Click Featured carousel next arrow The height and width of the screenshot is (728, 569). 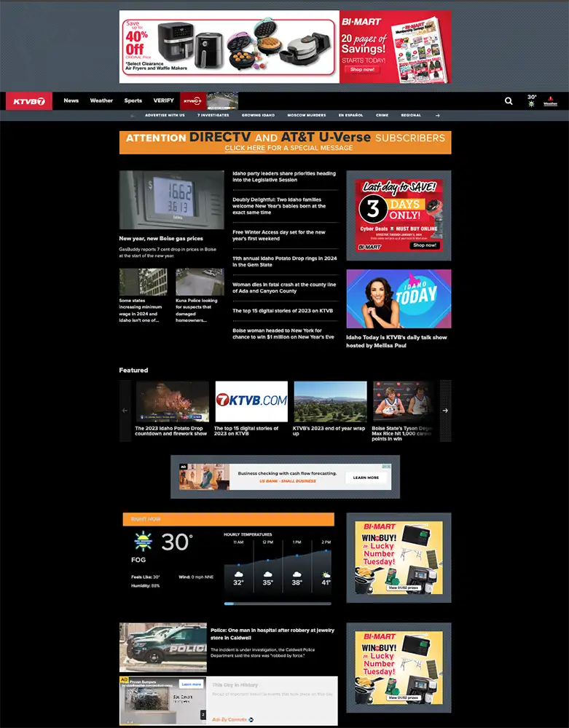445,411
